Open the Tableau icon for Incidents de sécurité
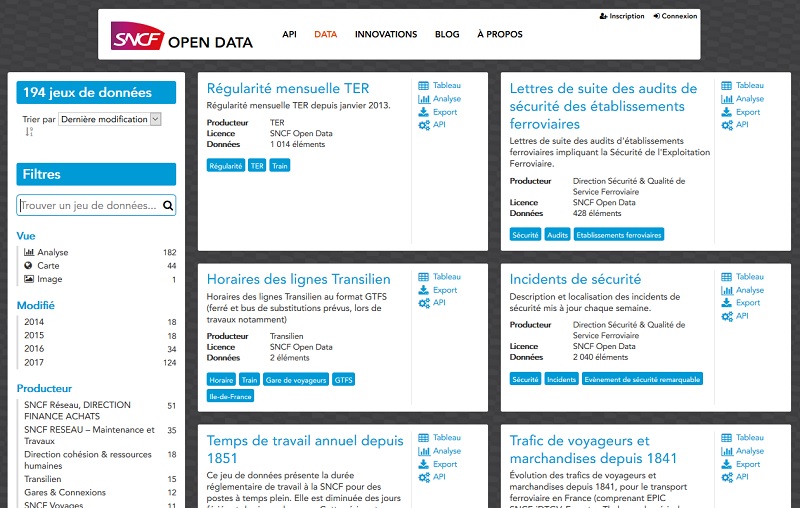The height and width of the screenshot is (508, 800). click(727, 277)
